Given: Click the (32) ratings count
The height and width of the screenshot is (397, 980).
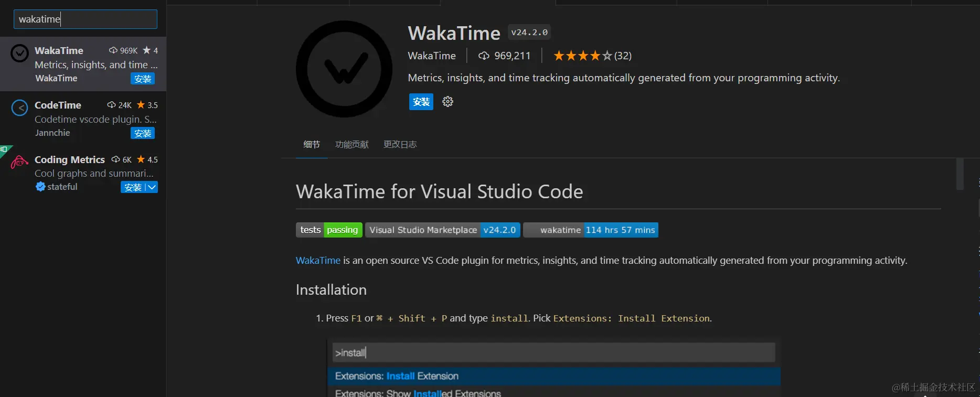Looking at the screenshot, I should point(623,56).
